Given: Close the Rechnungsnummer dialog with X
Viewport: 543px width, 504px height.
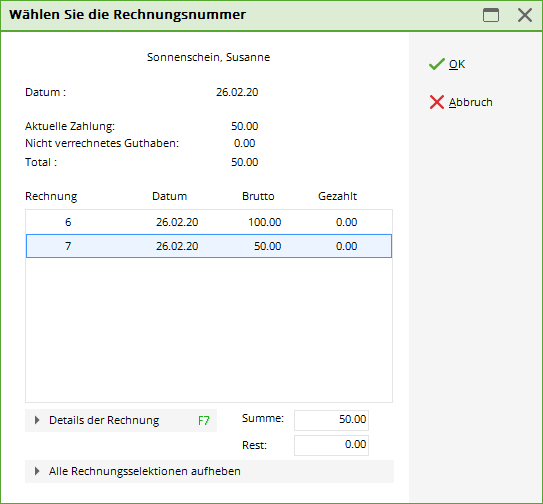Looking at the screenshot, I should tap(525, 15).
